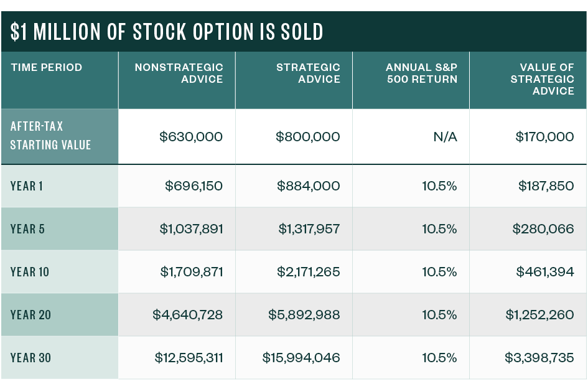This screenshot has width=588, height=389.
Task: Click the $630,000 starting value cell
Action: [x=191, y=136]
